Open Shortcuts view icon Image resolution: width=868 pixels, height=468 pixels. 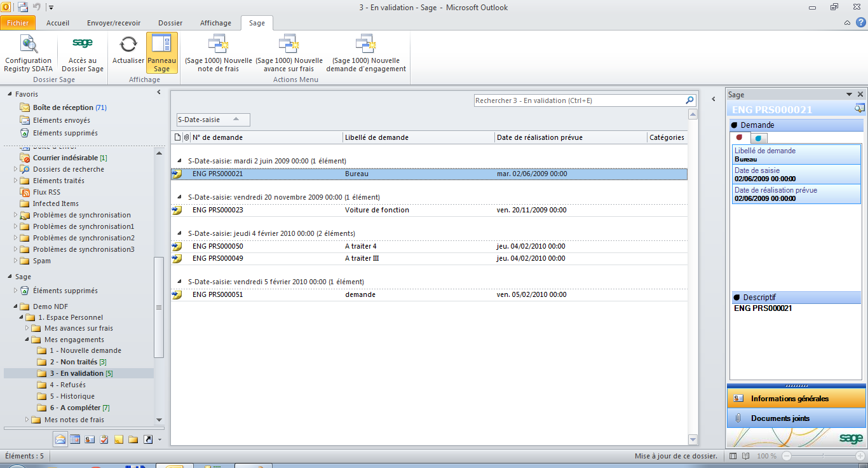coord(148,439)
